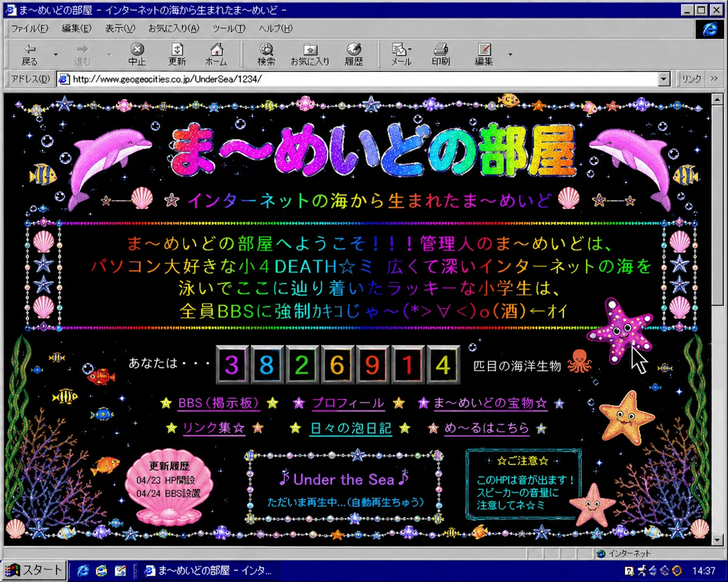This screenshot has width=728, height=582.
Task: Open the ヘルプ(H) menu
Action: [276, 28]
